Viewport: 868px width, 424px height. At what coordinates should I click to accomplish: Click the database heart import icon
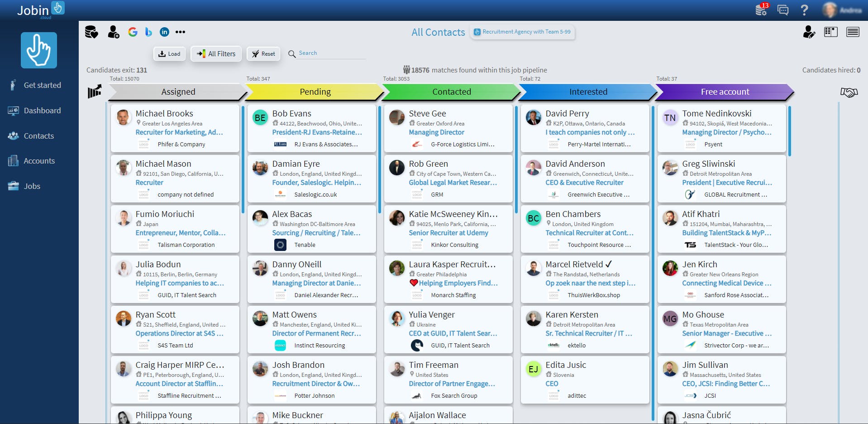(91, 32)
